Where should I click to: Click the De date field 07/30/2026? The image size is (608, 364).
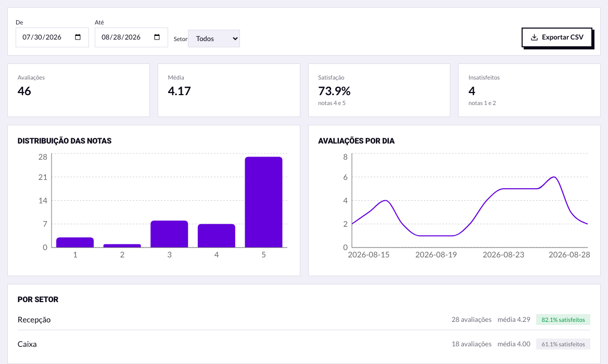53,37
